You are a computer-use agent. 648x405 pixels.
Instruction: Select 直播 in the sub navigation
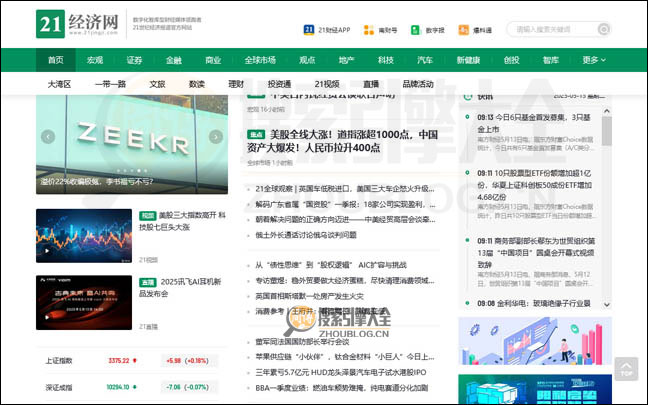(371, 84)
